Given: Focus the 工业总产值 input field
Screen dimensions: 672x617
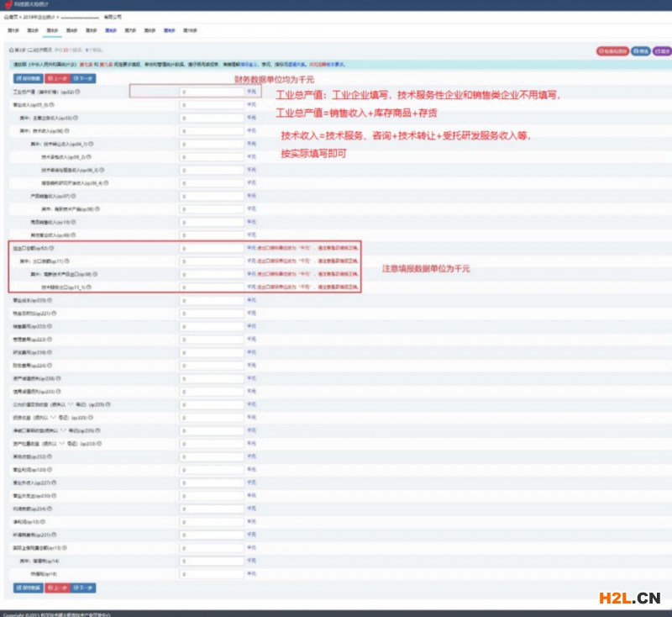Looking at the screenshot, I should point(212,92).
